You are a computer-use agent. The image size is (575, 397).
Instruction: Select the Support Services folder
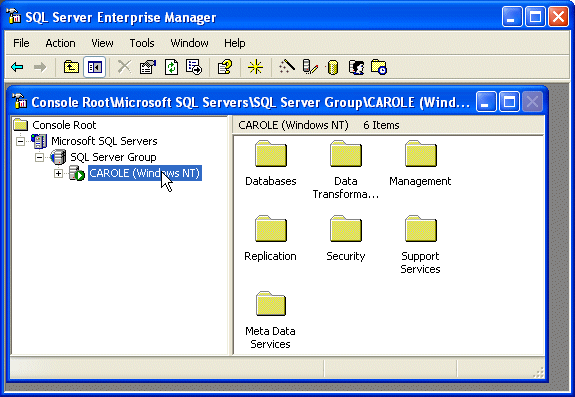pyautogui.click(x=420, y=245)
